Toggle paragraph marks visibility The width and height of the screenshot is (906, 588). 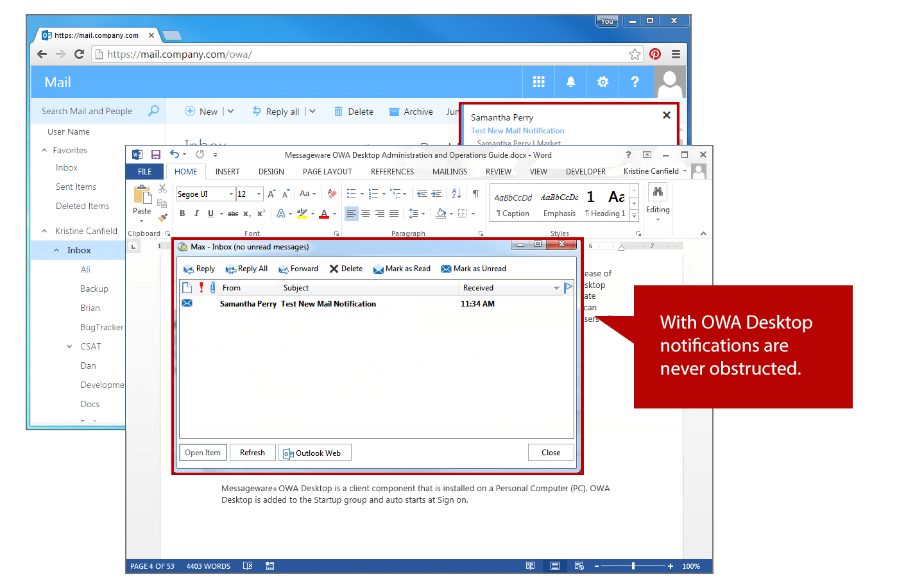click(475, 193)
